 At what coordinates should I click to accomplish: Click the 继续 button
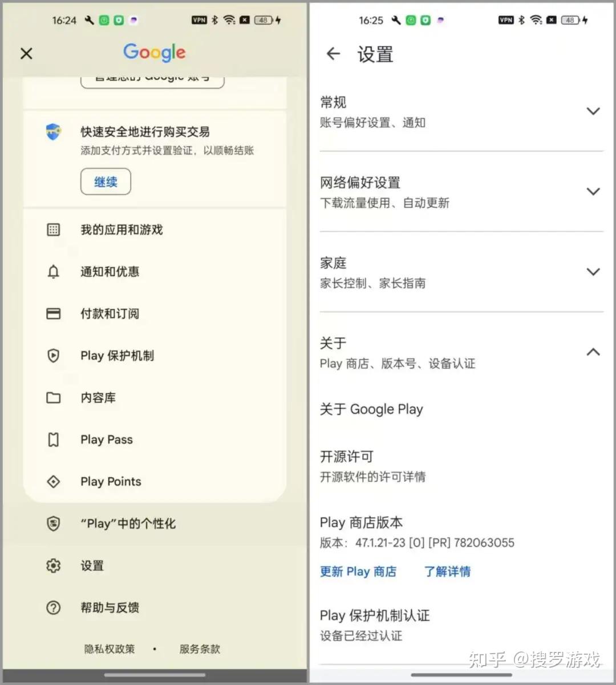106,182
